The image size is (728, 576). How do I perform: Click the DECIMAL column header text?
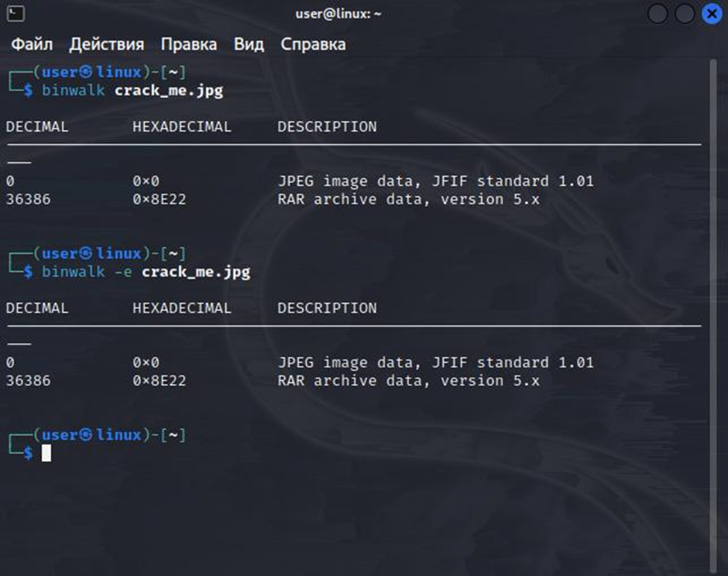[36, 126]
